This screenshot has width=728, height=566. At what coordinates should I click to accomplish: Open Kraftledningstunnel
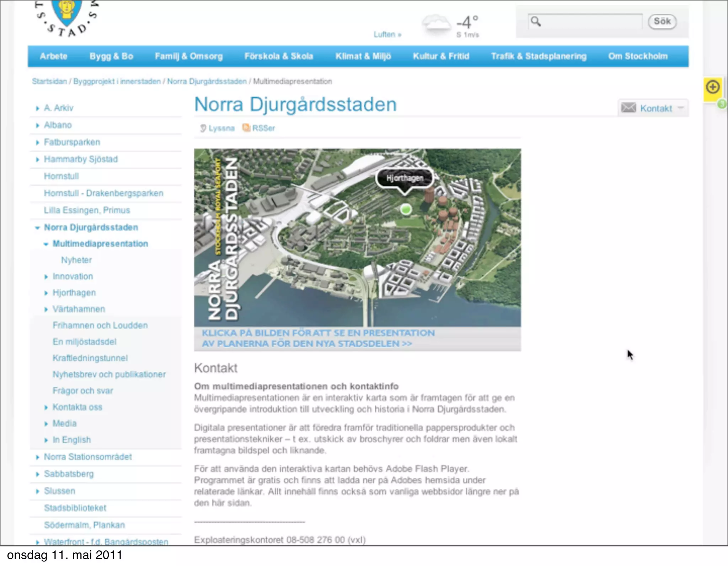point(90,358)
